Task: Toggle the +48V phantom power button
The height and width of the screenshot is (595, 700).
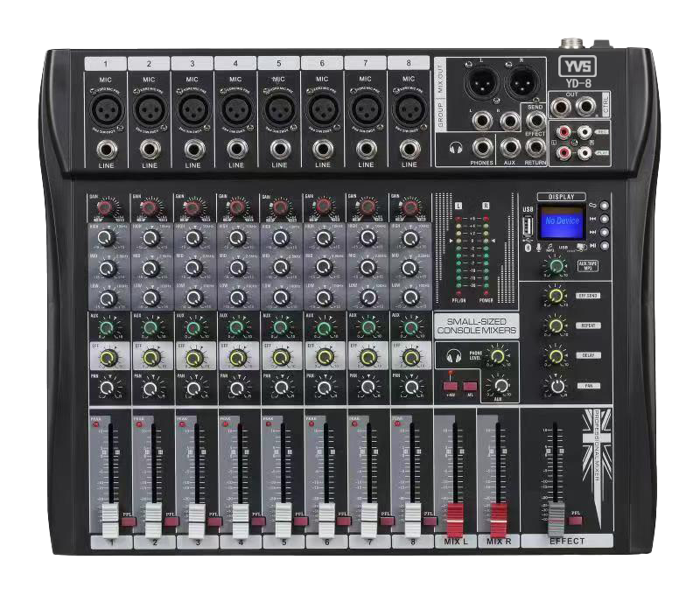Action: [x=451, y=386]
